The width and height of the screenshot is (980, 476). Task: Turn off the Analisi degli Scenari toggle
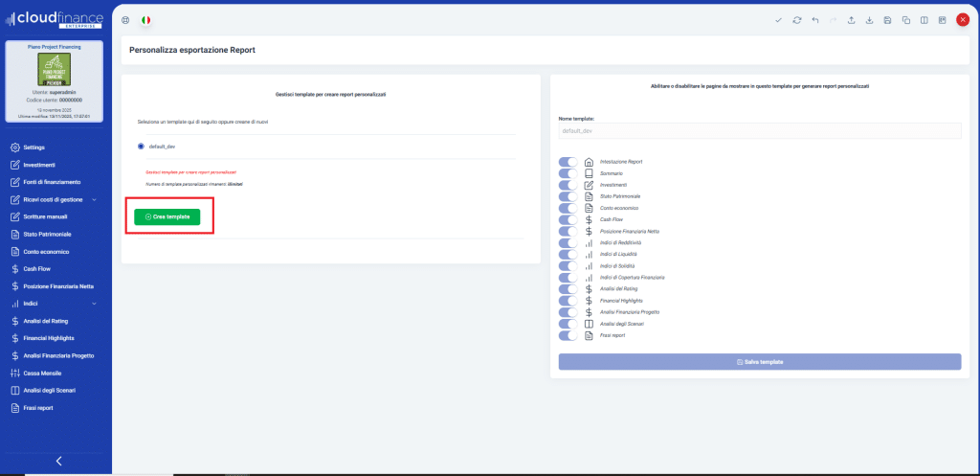(x=568, y=324)
